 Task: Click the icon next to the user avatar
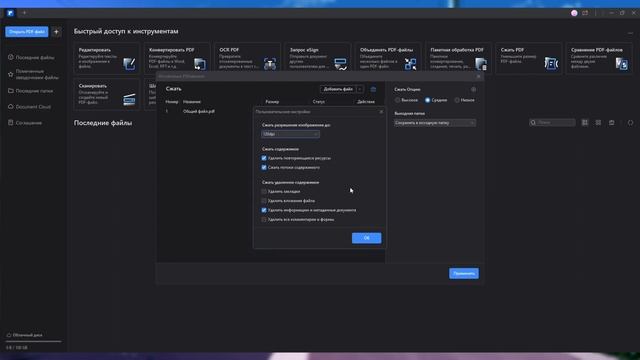click(x=585, y=13)
